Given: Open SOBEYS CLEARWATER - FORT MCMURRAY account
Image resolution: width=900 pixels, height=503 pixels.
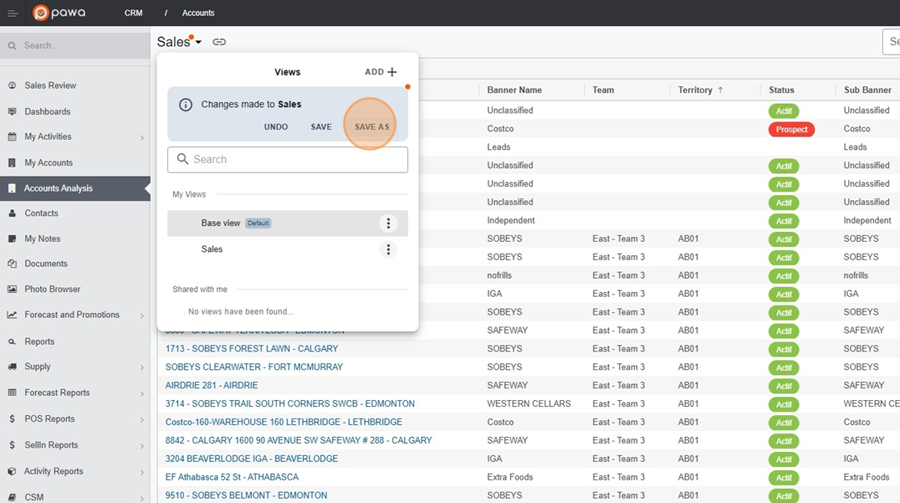Looking at the screenshot, I should [x=254, y=367].
